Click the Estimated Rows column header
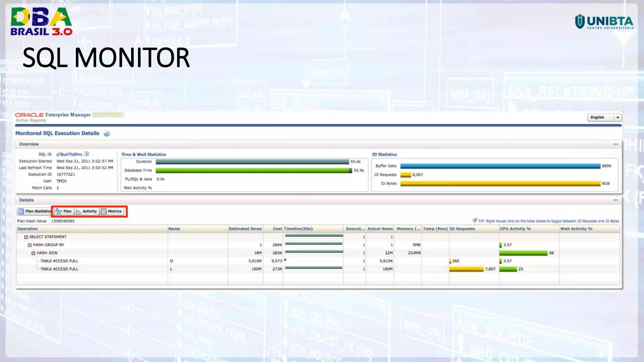Screen dimensions: 644x362 point(245,229)
